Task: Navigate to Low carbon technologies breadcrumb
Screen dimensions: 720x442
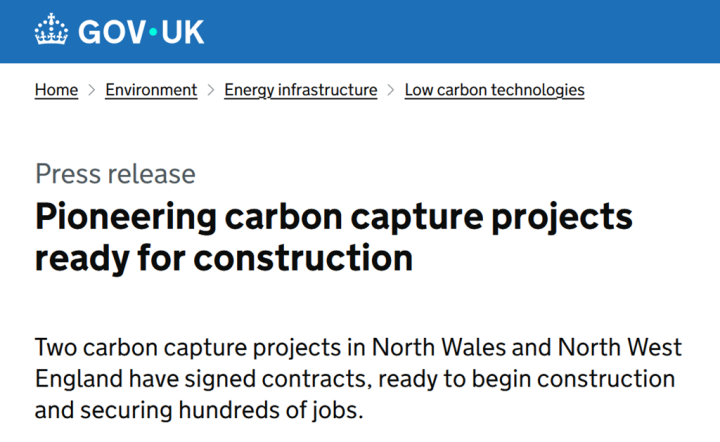Action: pos(494,90)
